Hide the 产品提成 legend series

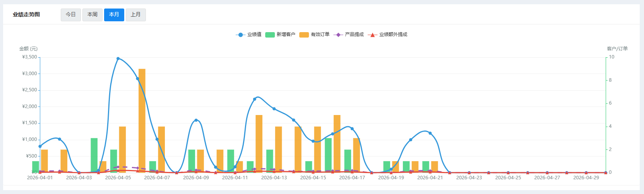point(354,34)
